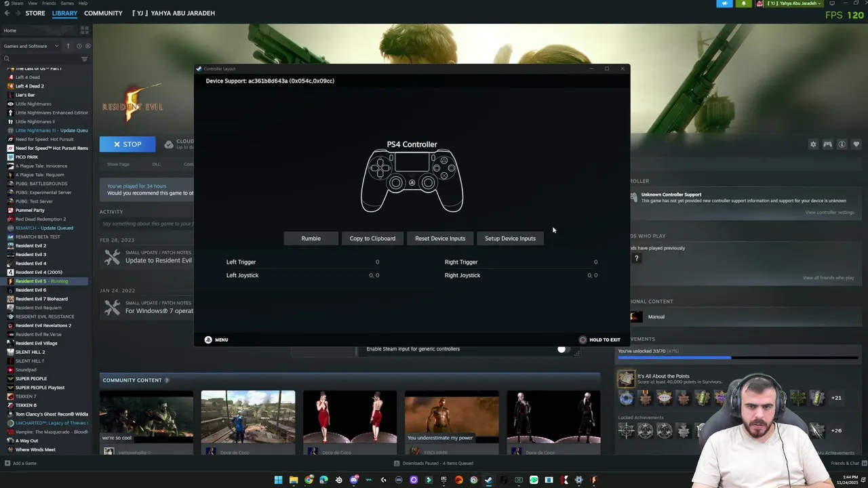Select Pummel Party in library
The width and height of the screenshot is (868, 488).
tap(30, 210)
